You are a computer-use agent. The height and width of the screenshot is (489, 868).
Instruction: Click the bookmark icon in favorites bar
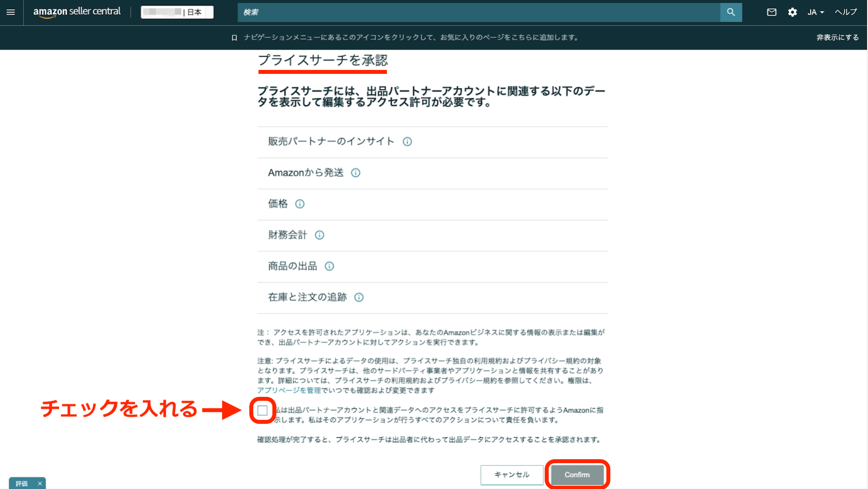[x=234, y=38]
